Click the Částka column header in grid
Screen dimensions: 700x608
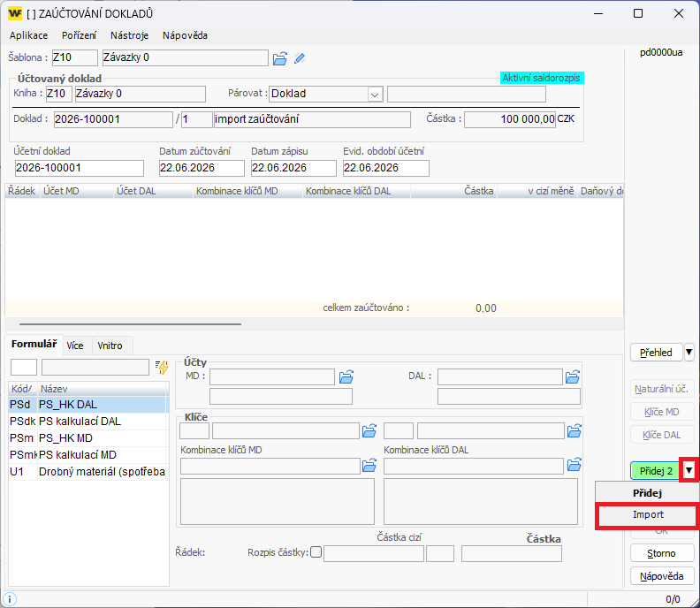tap(453, 191)
